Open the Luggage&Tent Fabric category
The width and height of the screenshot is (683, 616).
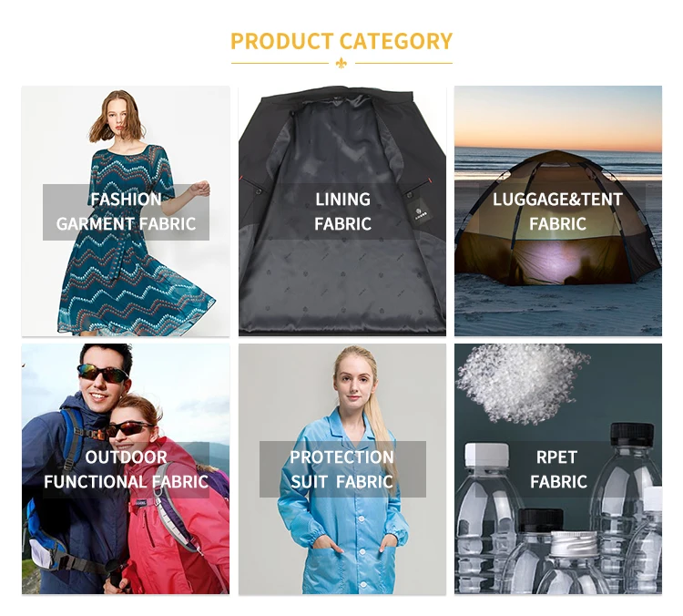[x=558, y=211]
